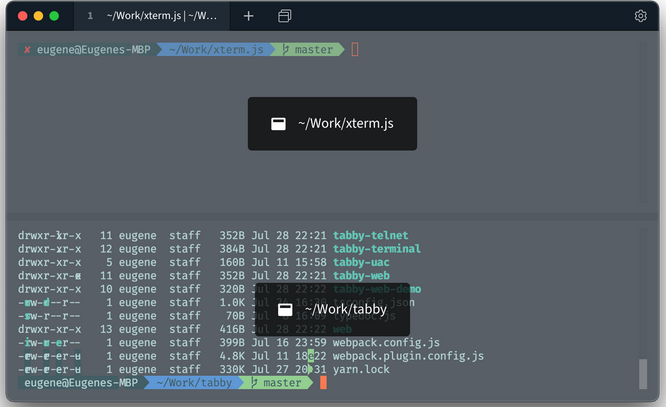Click the 399B size of webpack.config.js

[232, 342]
